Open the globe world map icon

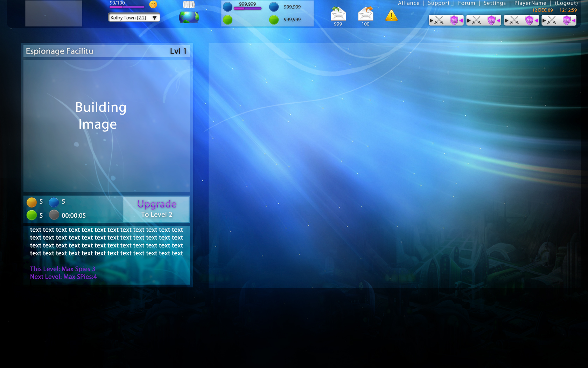(x=189, y=17)
